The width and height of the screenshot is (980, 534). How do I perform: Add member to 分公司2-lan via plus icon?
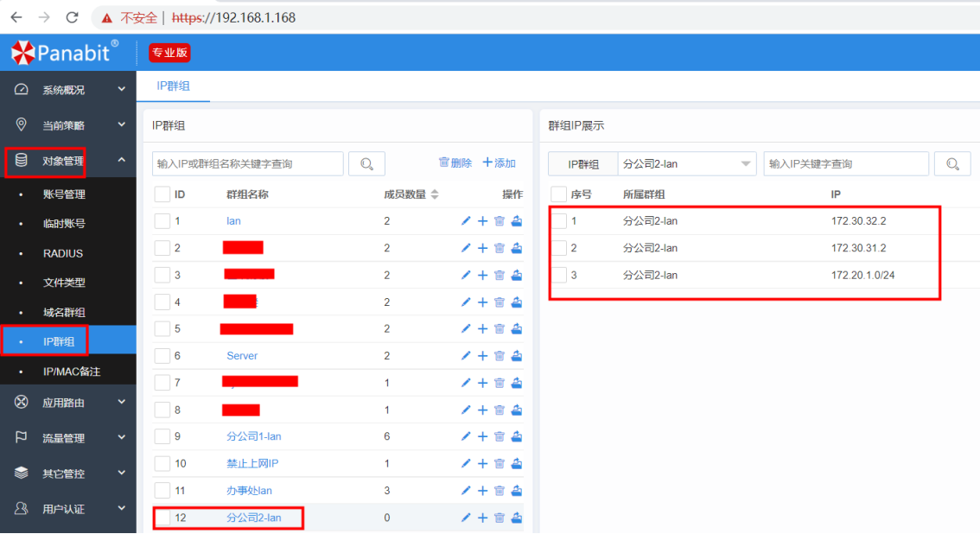pyautogui.click(x=482, y=518)
